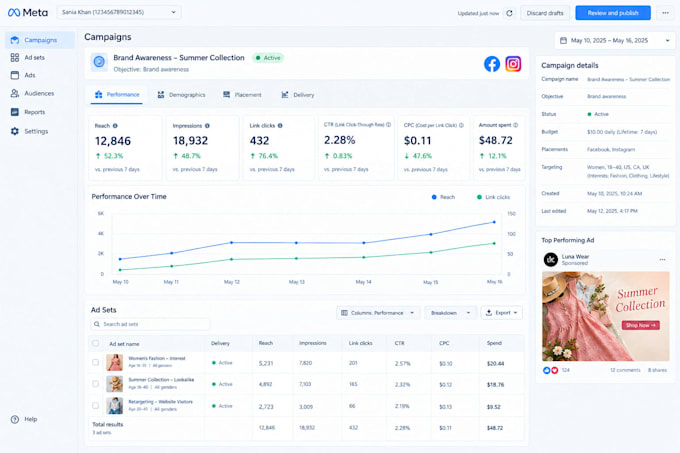The height and width of the screenshot is (453, 680).
Task: Click the refresh icon beside Updated just now
Action: 510,13
